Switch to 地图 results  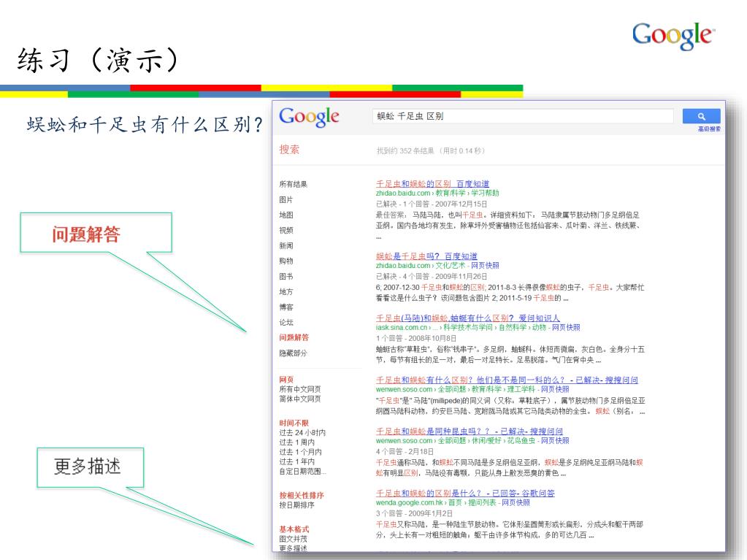point(286,215)
